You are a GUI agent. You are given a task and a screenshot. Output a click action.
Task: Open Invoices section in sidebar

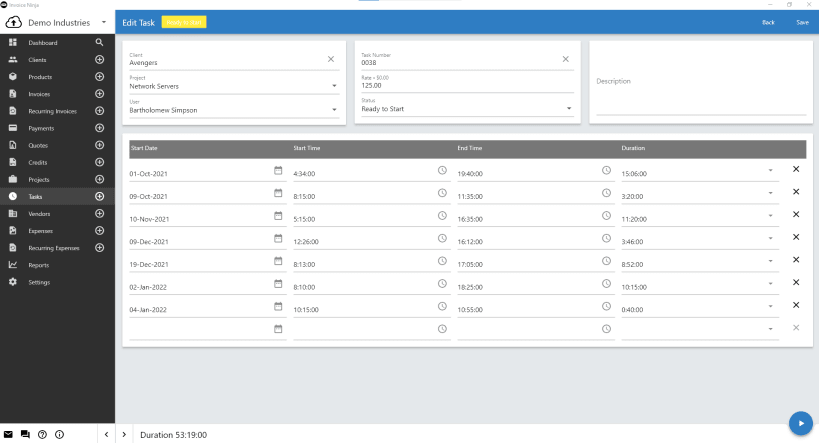(39, 94)
